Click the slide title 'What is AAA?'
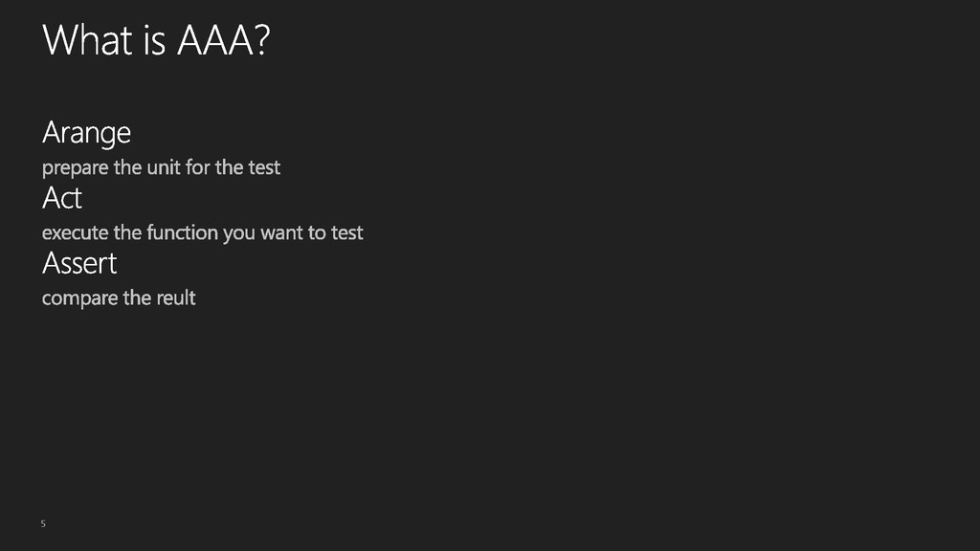 pos(156,40)
